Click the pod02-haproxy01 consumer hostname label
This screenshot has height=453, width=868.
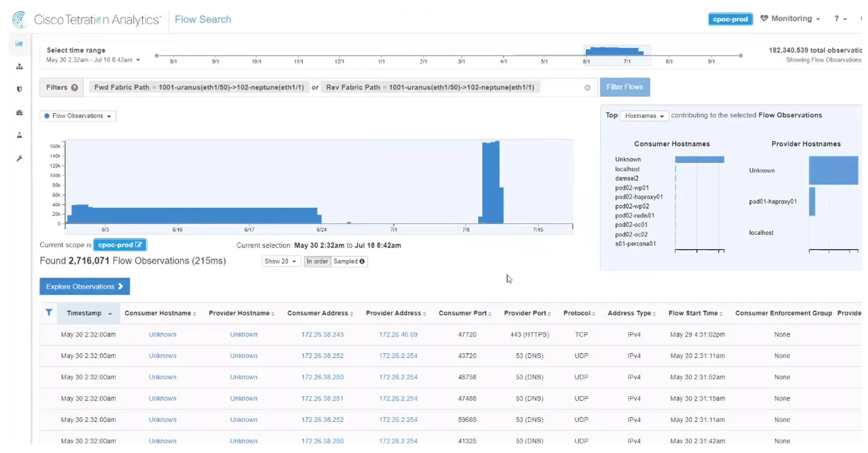pyautogui.click(x=639, y=197)
